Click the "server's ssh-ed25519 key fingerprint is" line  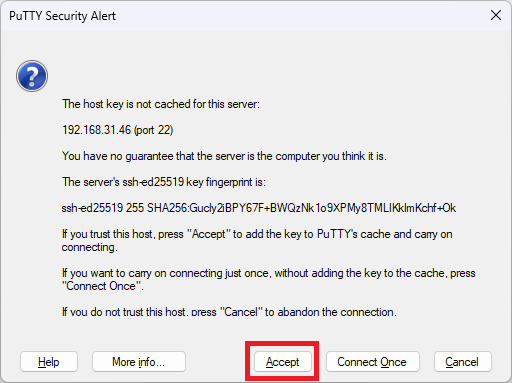tap(164, 182)
